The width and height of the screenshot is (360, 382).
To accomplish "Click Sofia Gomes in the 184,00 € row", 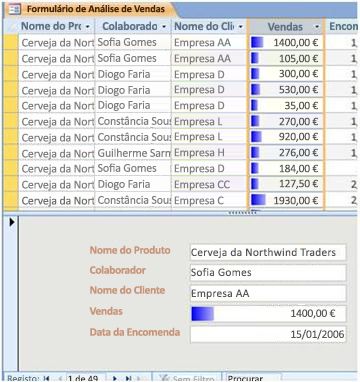I will pos(133,169).
